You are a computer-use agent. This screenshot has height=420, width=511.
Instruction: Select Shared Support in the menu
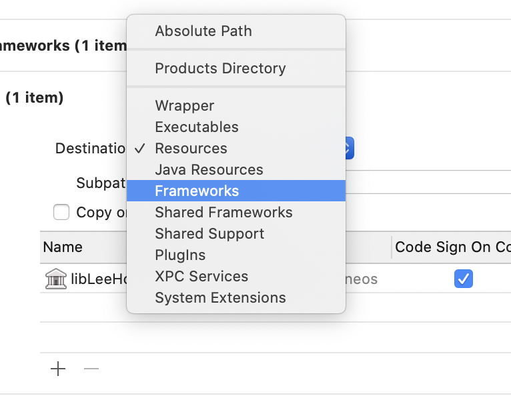pos(209,233)
